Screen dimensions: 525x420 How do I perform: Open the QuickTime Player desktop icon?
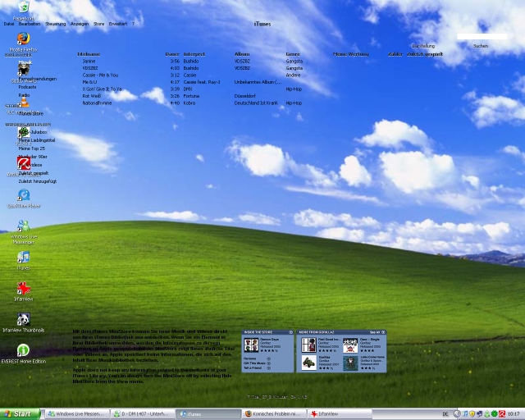point(24,194)
